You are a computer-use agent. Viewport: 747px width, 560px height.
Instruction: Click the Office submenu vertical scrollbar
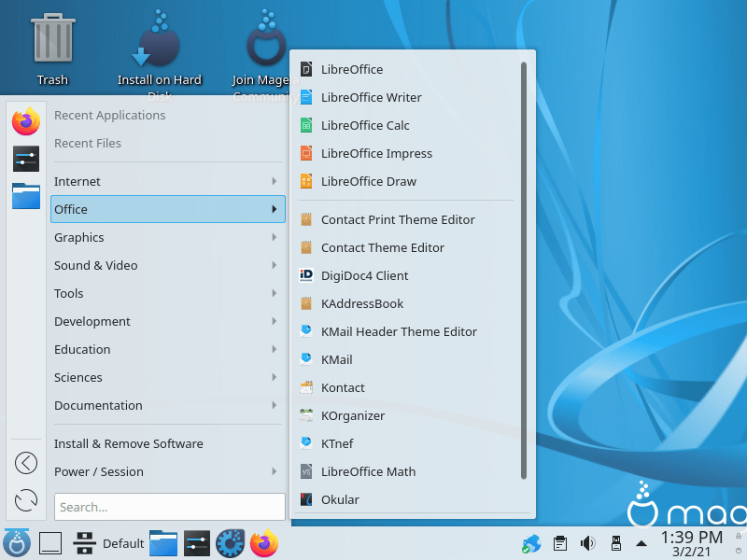point(524,271)
